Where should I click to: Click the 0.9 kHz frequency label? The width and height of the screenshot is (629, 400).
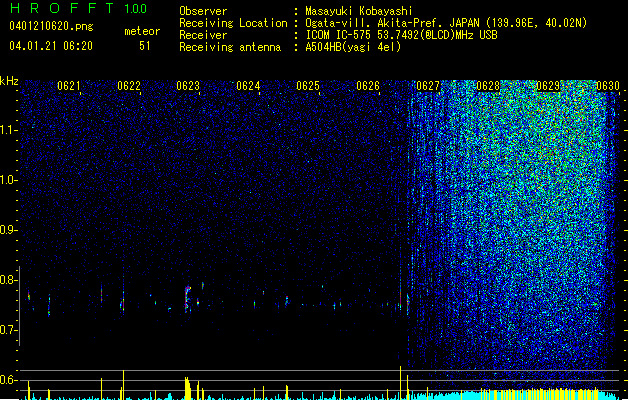point(8,230)
